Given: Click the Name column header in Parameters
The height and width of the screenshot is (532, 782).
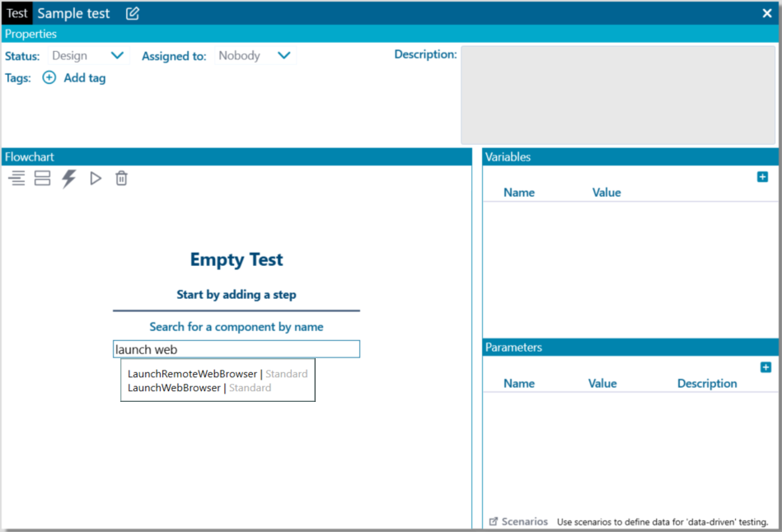Looking at the screenshot, I should pyautogui.click(x=519, y=384).
